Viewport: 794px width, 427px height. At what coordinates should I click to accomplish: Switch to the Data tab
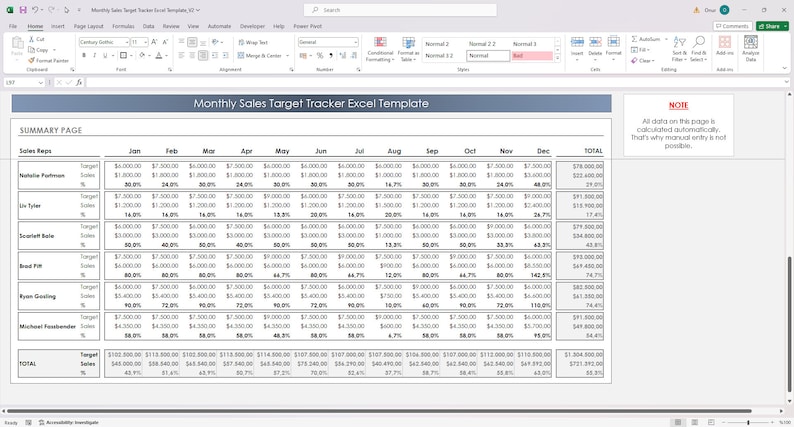click(x=148, y=26)
